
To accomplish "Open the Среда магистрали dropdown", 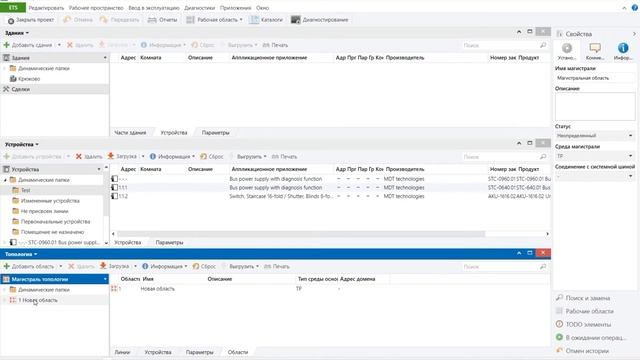I will (x=595, y=156).
